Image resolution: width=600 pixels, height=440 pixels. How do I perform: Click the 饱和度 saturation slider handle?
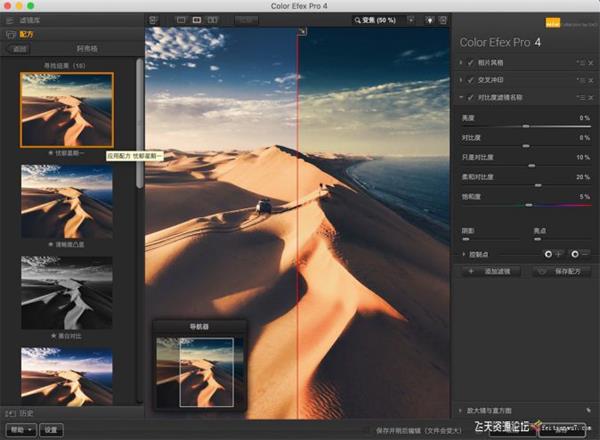pos(527,205)
